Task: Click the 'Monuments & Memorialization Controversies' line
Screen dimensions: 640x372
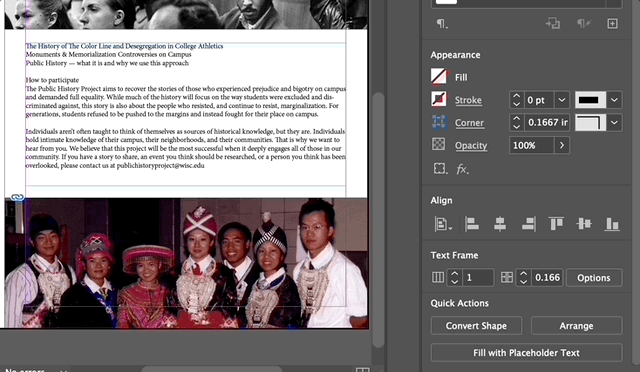Action: coord(108,54)
